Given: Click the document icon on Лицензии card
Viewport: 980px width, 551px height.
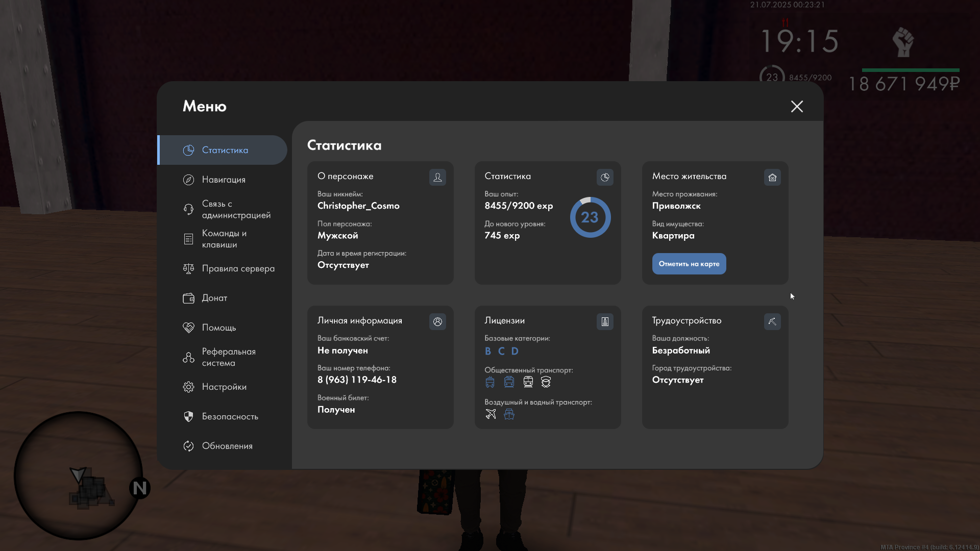Looking at the screenshot, I should [x=605, y=321].
